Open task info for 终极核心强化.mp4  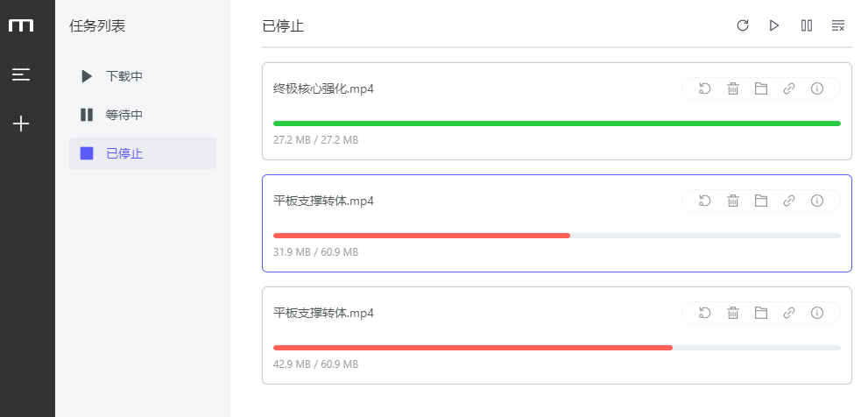click(817, 88)
